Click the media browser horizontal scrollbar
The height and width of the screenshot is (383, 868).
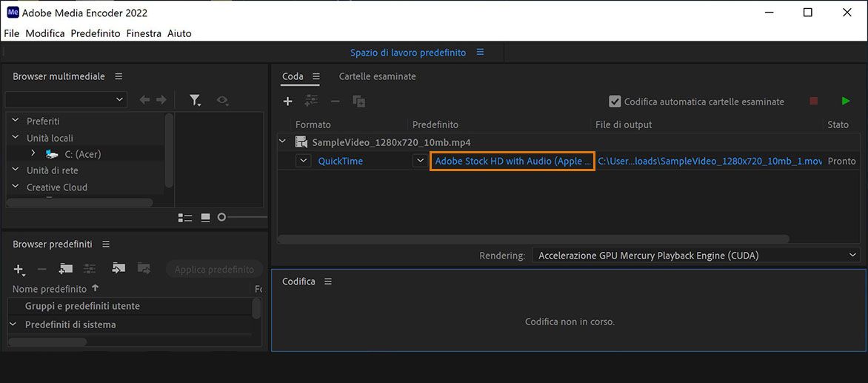pos(80,202)
